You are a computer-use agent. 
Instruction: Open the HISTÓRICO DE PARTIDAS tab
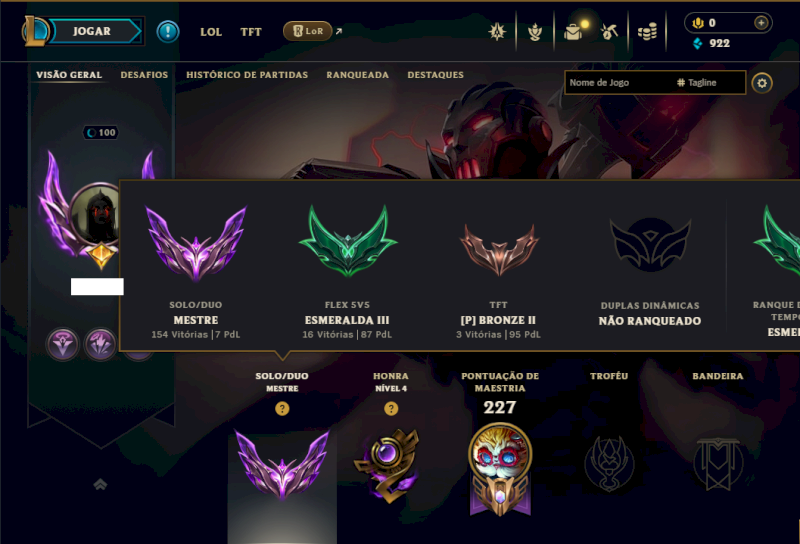[x=247, y=75]
